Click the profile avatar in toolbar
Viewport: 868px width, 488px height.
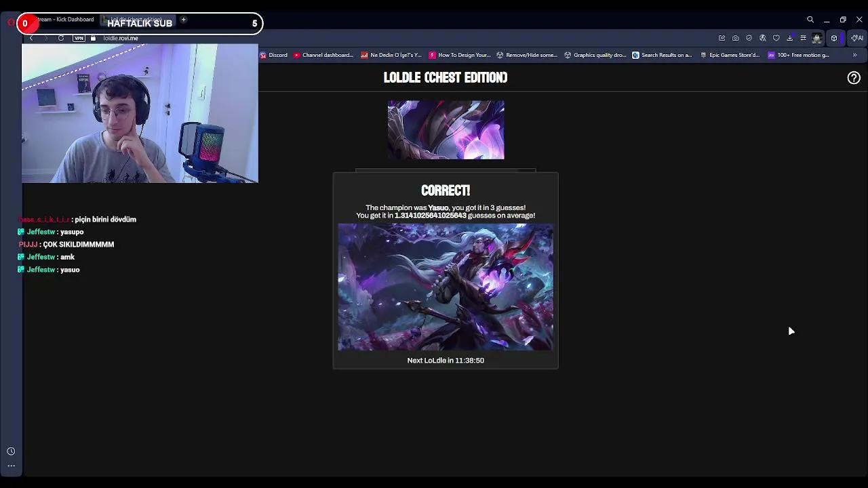817,38
